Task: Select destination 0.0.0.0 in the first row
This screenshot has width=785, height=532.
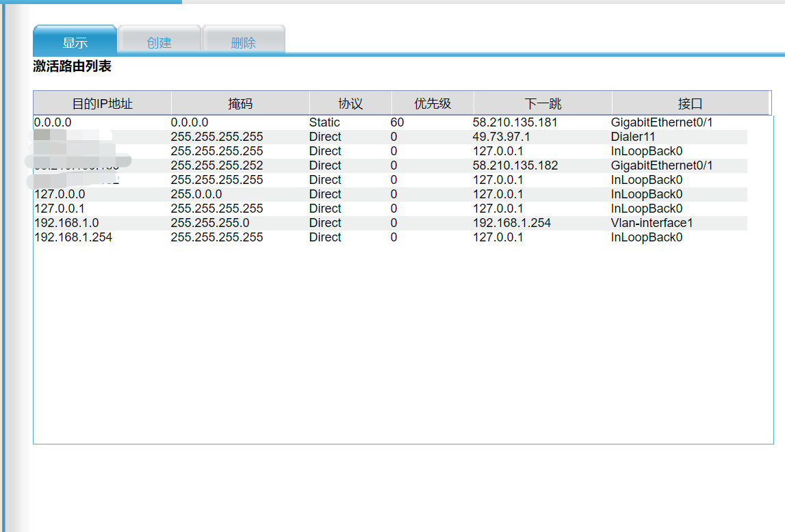Action: (x=53, y=122)
